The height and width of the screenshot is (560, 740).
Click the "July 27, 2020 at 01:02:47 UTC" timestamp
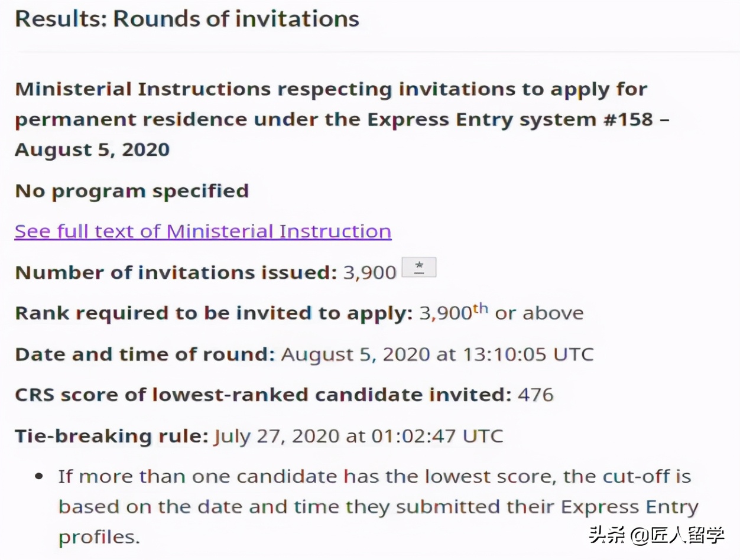tap(358, 436)
